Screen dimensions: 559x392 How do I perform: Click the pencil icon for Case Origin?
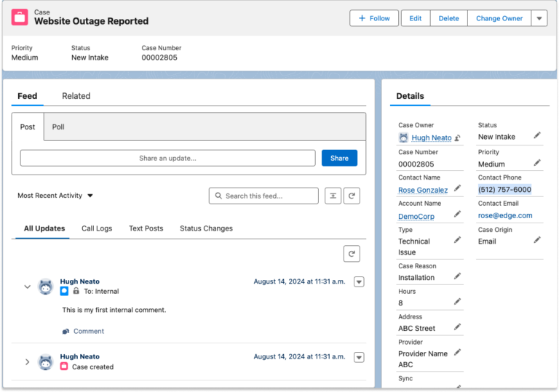pos(537,239)
